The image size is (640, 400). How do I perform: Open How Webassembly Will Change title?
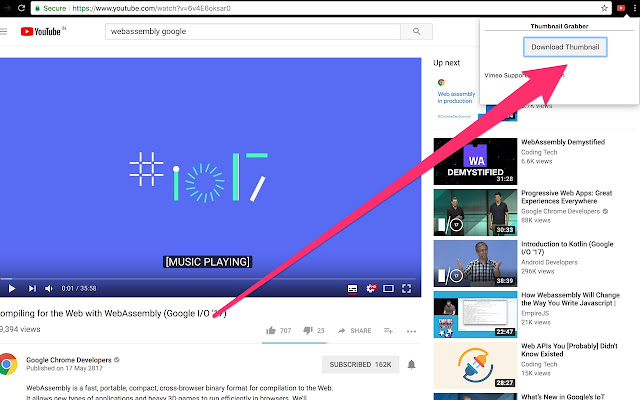point(570,299)
